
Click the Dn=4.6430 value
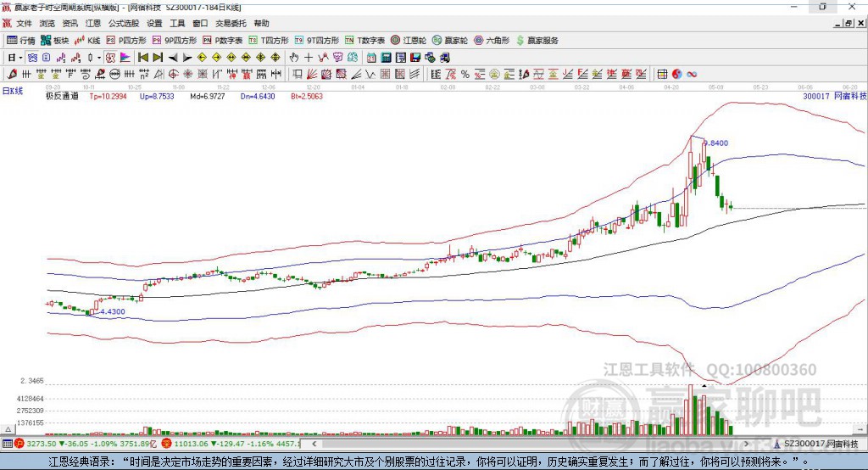pyautogui.click(x=258, y=96)
